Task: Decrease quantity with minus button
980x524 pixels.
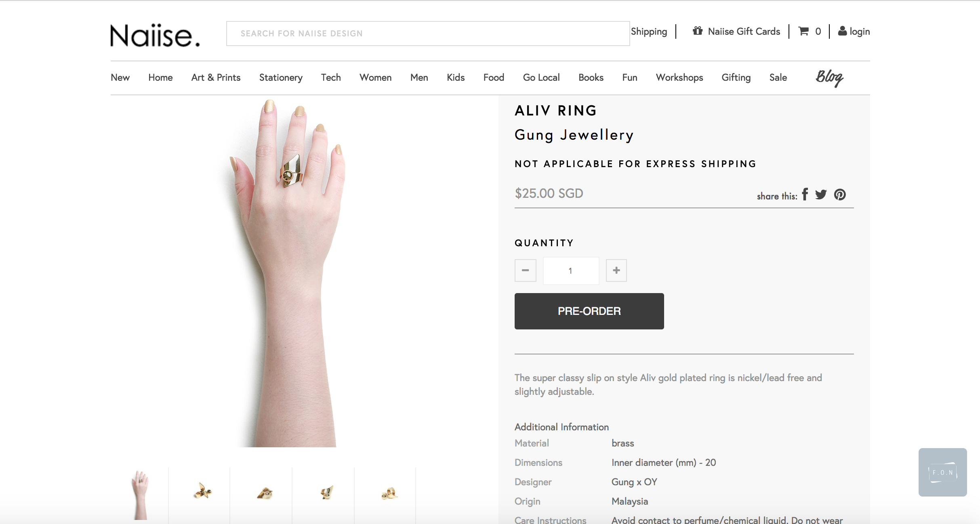Action: 525,270
